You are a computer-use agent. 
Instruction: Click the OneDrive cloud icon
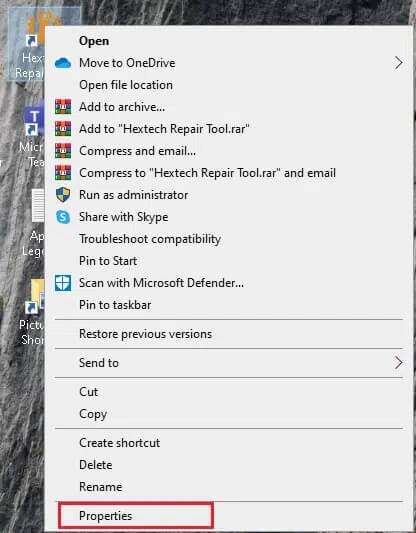tap(63, 63)
